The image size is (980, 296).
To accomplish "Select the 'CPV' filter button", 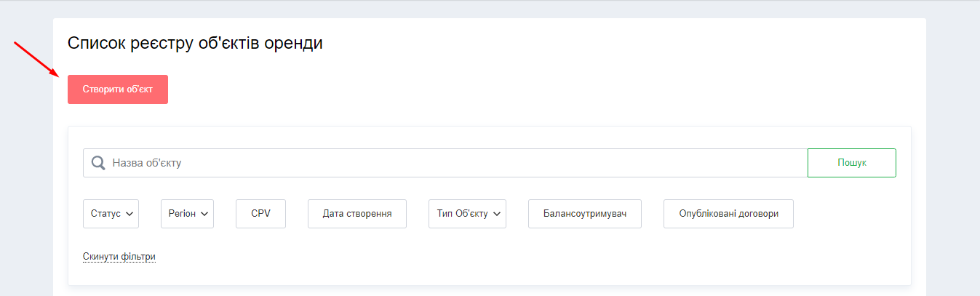I will 260,214.
